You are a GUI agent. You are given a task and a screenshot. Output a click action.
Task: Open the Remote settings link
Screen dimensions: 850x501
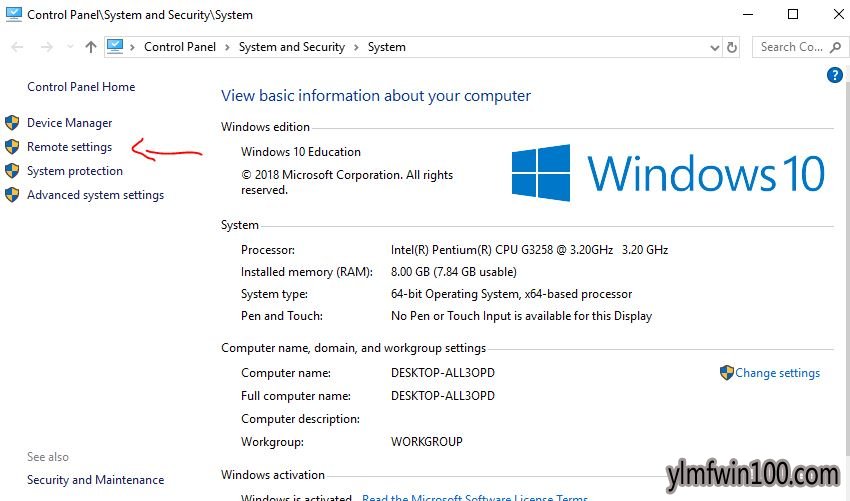(69, 147)
